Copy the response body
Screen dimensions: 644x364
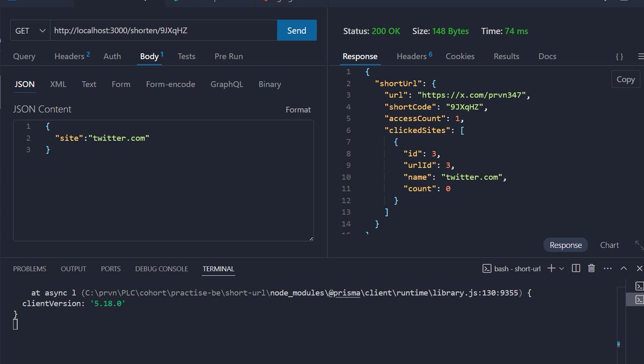(x=625, y=79)
